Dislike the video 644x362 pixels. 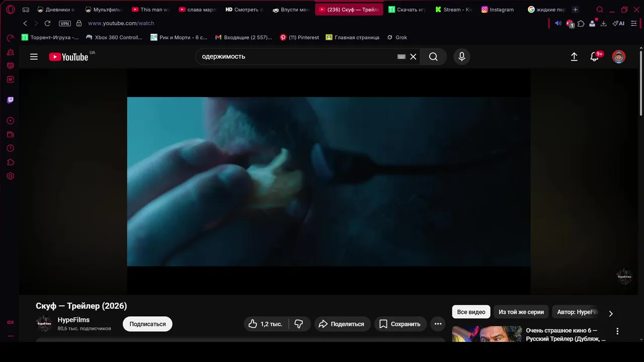tap(299, 324)
